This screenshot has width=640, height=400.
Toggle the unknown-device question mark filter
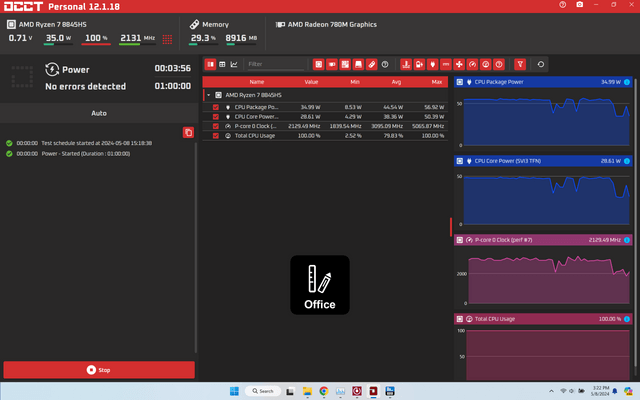click(x=385, y=64)
